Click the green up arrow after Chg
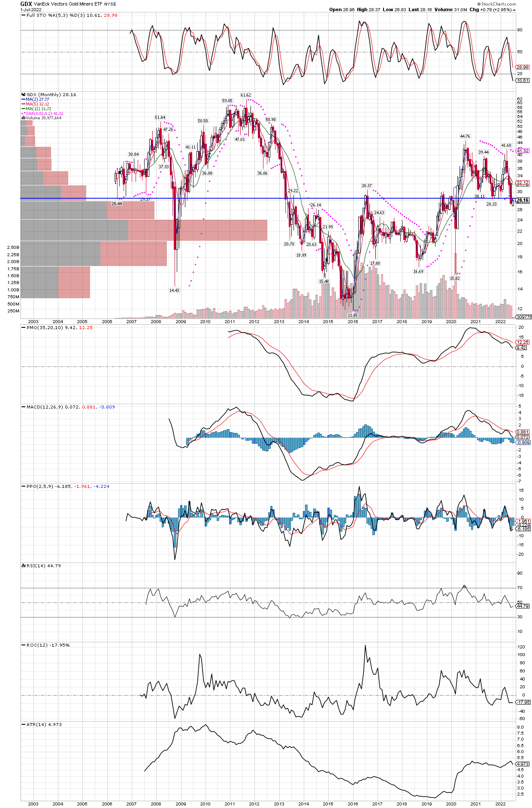This screenshot has height=808, width=532. pyautogui.click(x=514, y=10)
